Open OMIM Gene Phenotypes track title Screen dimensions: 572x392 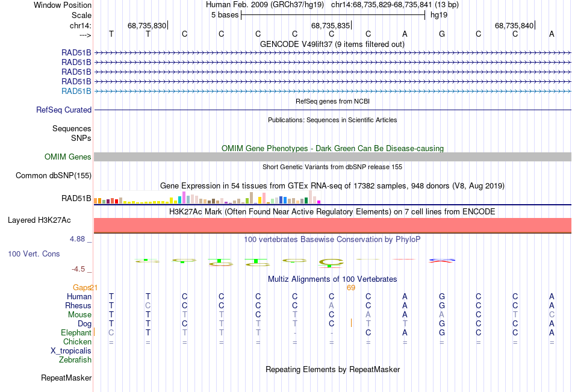point(332,148)
